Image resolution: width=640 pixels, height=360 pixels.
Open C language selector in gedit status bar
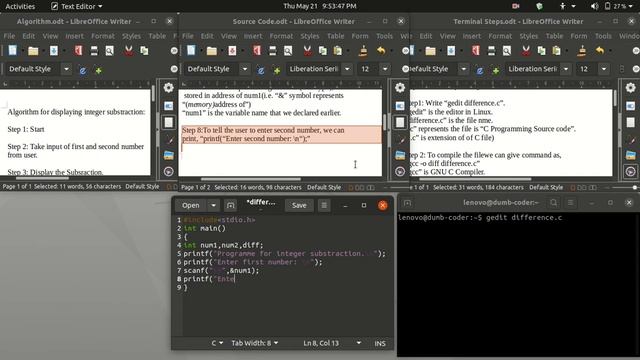(217, 343)
